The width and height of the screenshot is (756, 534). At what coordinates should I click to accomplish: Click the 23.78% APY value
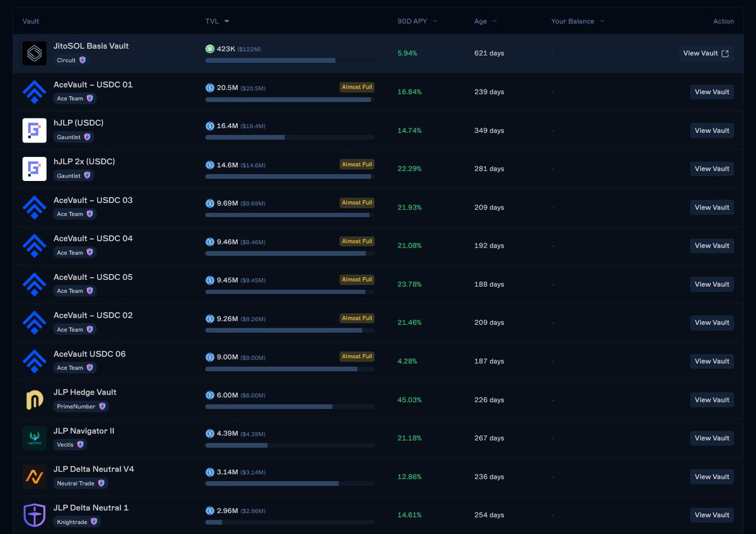click(409, 284)
